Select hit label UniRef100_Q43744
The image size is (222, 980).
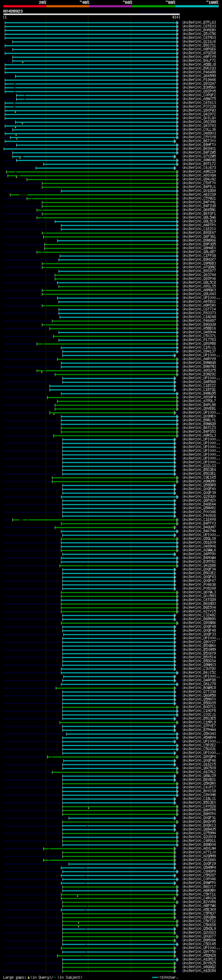[x=199, y=275]
